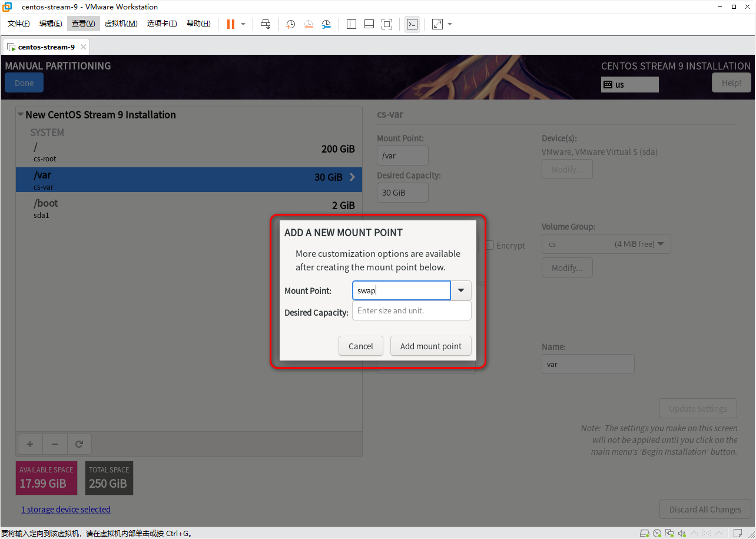Click the reload storage configuration icon
This screenshot has width=756, height=539.
coord(79,444)
